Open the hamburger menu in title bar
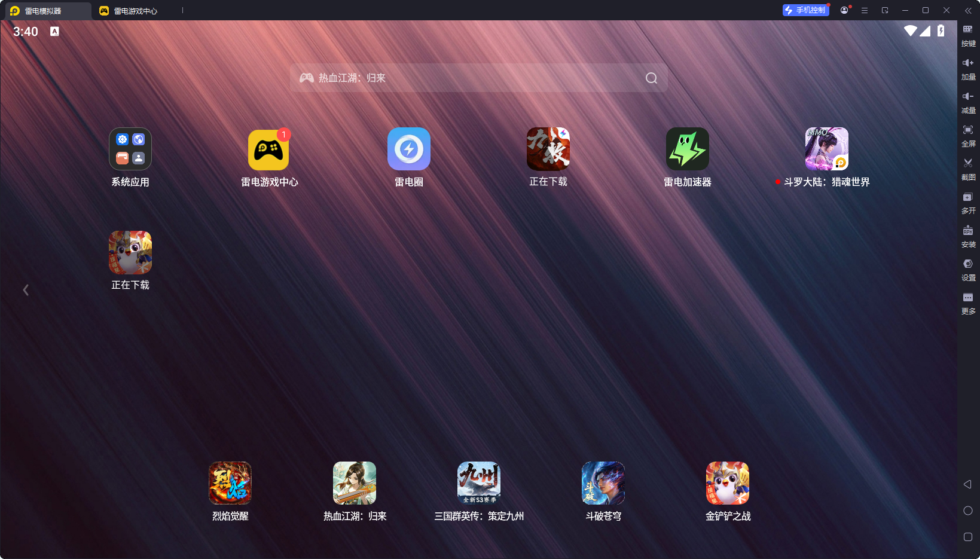Image resolution: width=980 pixels, height=559 pixels. (865, 10)
